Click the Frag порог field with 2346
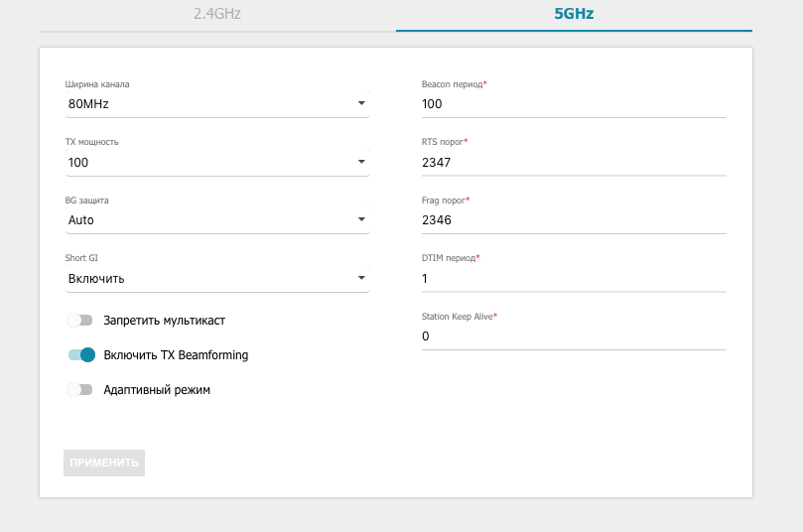This screenshot has width=803, height=532. tap(574, 220)
